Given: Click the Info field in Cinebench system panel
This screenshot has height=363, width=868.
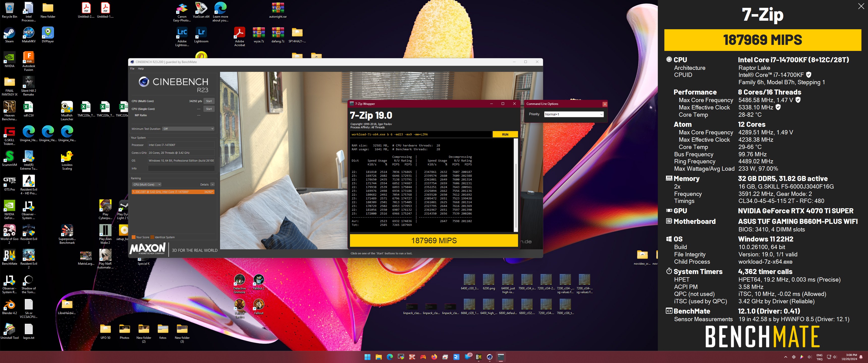Looking at the screenshot, I should point(181,168).
